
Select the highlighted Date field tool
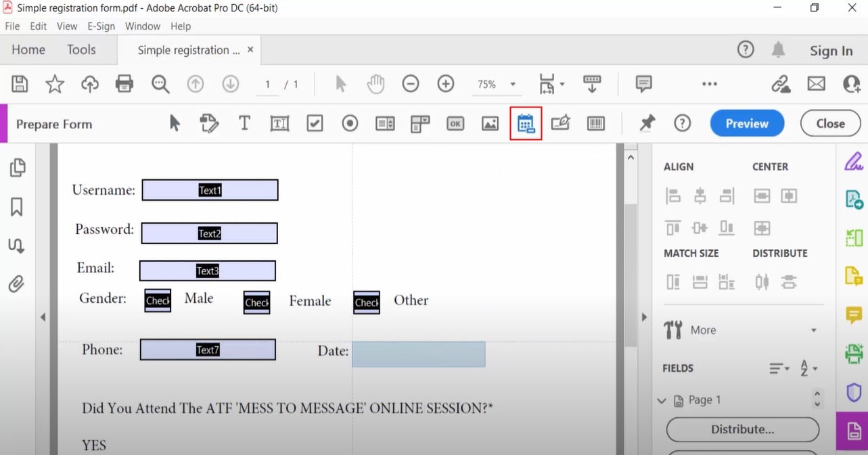click(526, 123)
